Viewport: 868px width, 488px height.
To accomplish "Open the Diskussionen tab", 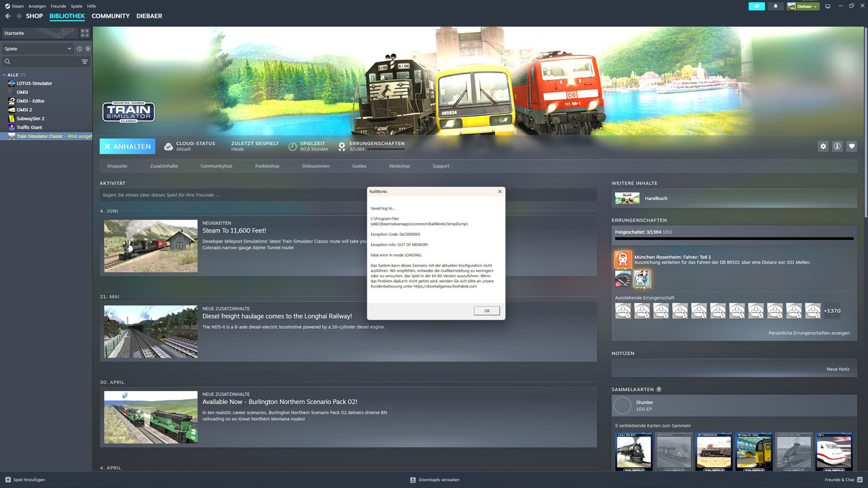I will click(316, 166).
